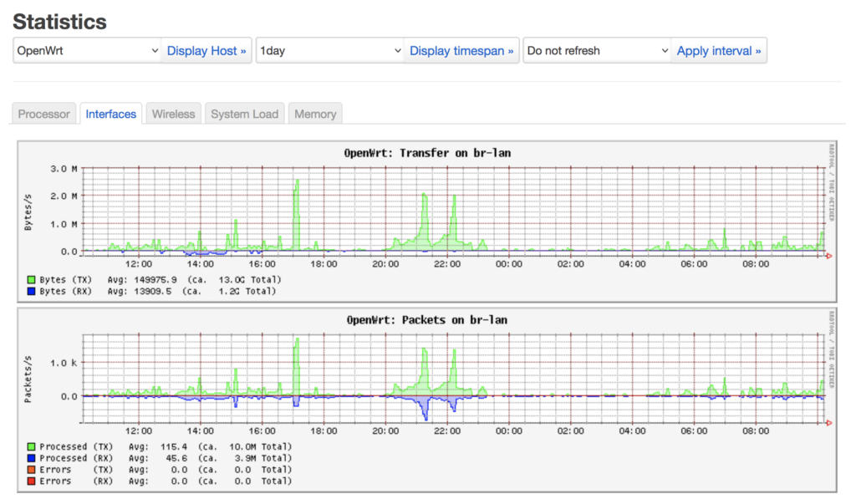This screenshot has height=504, width=856.
Task: Open the Wireless tab
Action: [x=173, y=114]
